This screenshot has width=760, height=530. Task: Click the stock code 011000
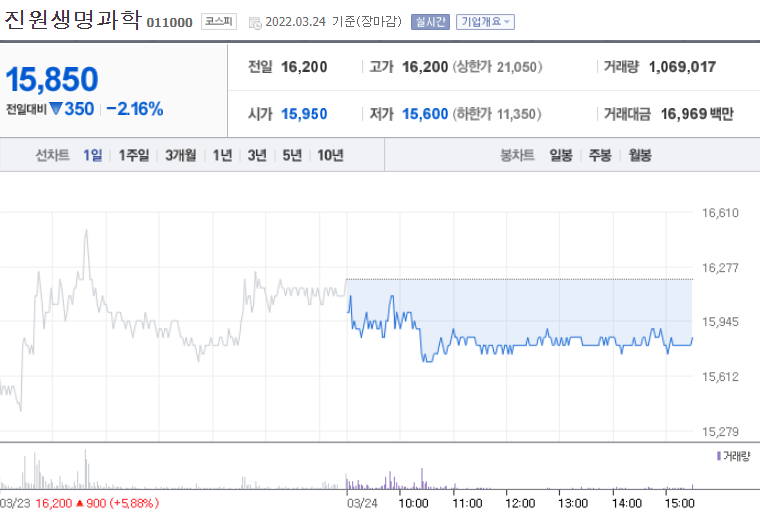(170, 22)
